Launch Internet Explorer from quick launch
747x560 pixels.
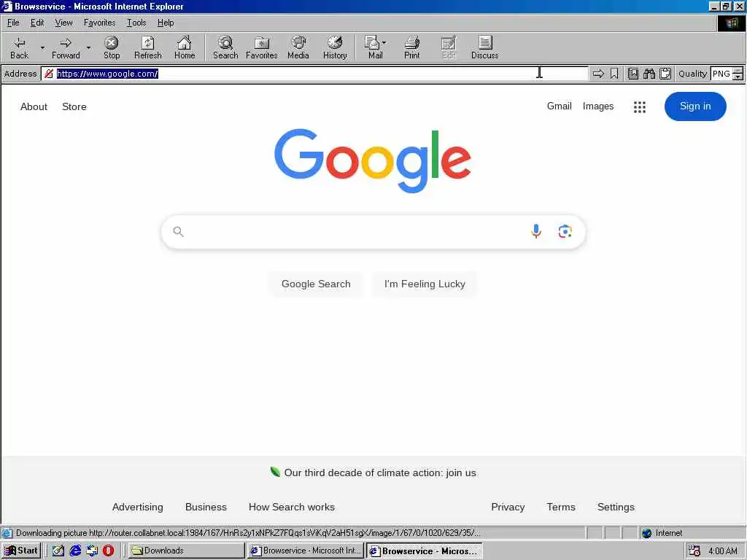[x=75, y=551]
